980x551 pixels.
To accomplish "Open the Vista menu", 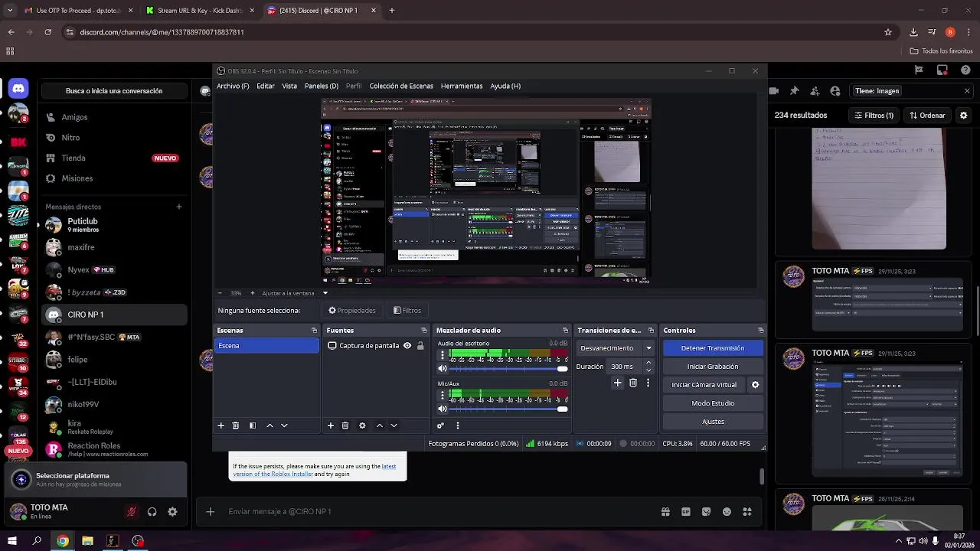I will [289, 86].
